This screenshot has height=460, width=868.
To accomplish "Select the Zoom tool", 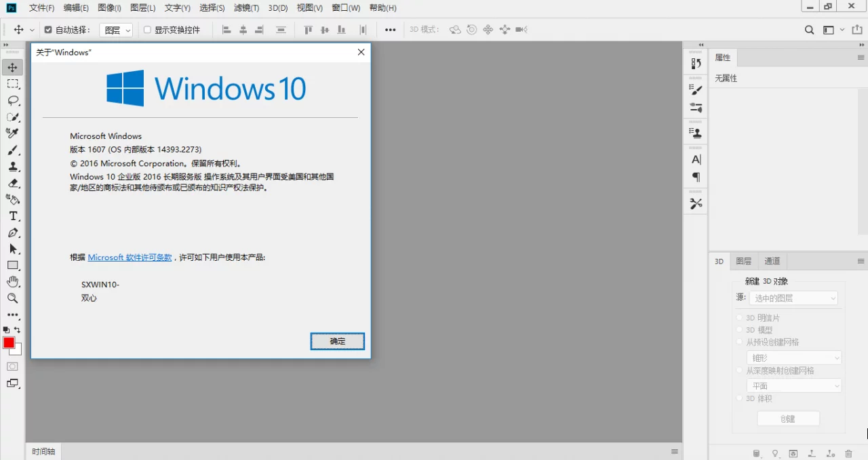I will pyautogui.click(x=13, y=298).
